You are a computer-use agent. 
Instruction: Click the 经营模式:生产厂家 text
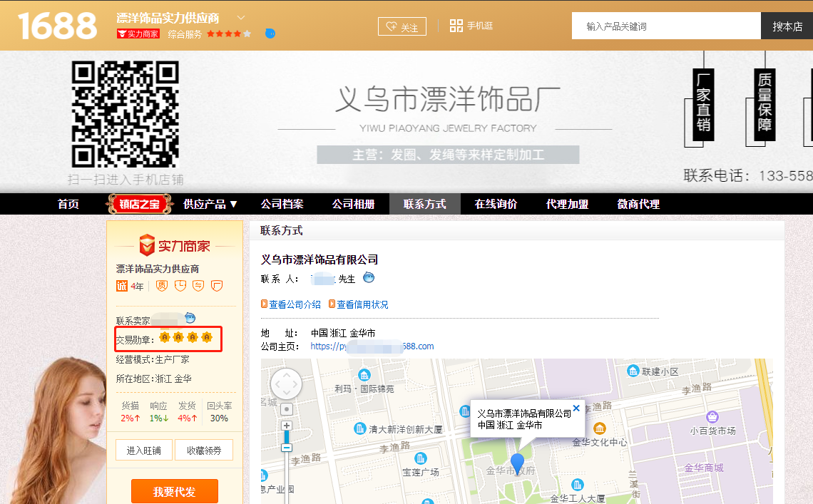153,359
